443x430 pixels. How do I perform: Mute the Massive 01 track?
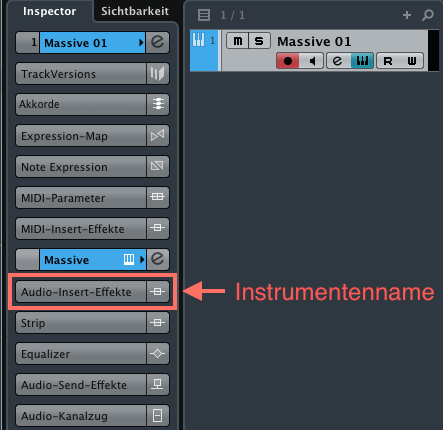(x=238, y=41)
